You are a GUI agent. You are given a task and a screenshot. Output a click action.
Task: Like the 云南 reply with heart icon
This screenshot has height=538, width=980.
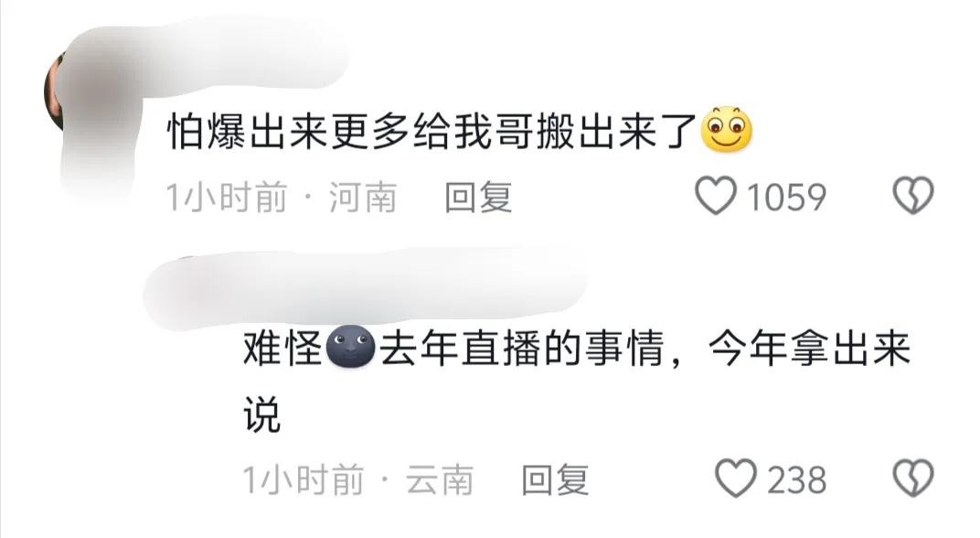(x=736, y=479)
